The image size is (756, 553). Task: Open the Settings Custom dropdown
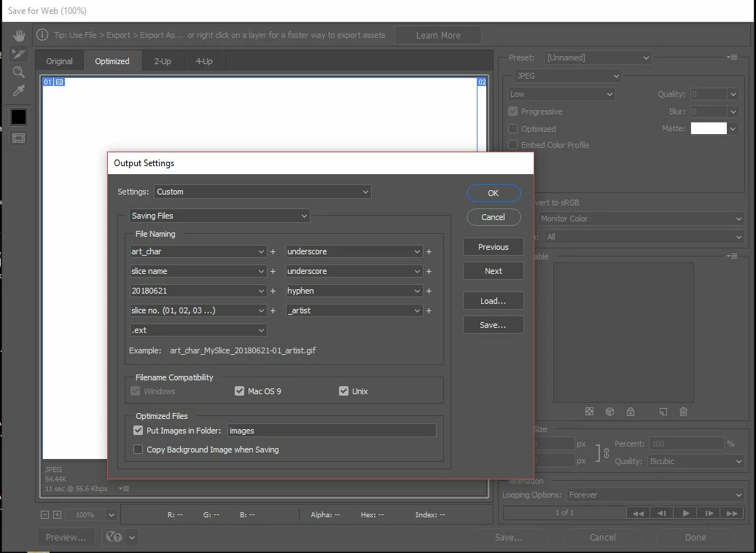(x=262, y=192)
